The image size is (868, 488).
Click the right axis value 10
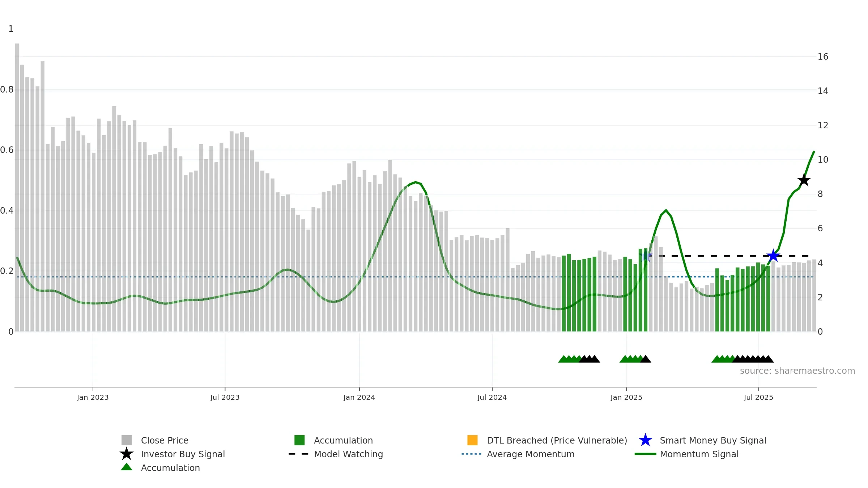pos(823,160)
